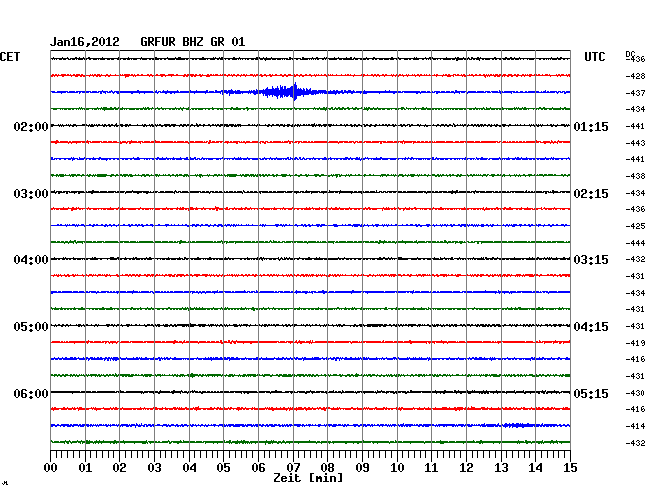This screenshot has width=650, height=494.
Task: Click the 01:15 UTC time label
Action: (591, 126)
